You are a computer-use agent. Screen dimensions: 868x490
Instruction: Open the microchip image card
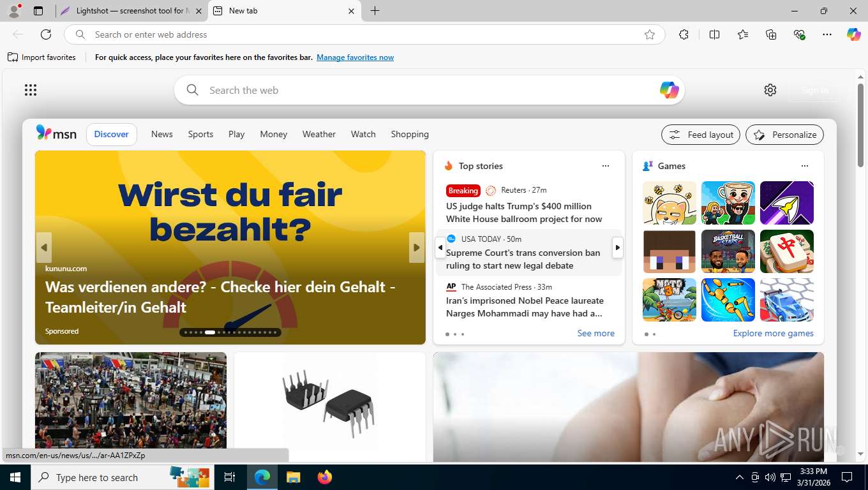330,406
